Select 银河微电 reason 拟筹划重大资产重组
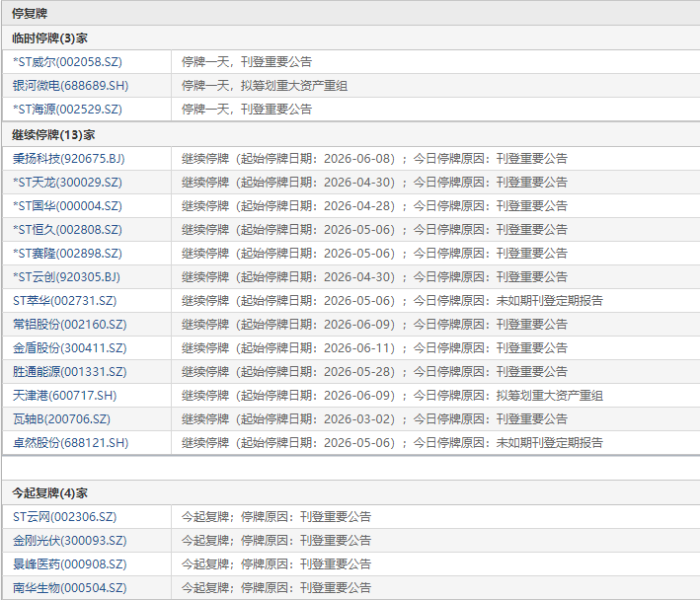Viewport: 700px width, 600px height. (294, 86)
